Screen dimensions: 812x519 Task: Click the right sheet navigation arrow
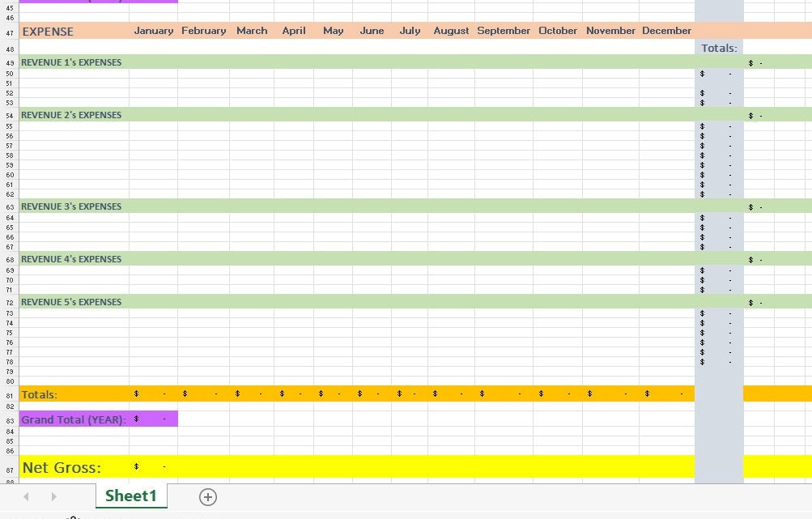point(53,496)
